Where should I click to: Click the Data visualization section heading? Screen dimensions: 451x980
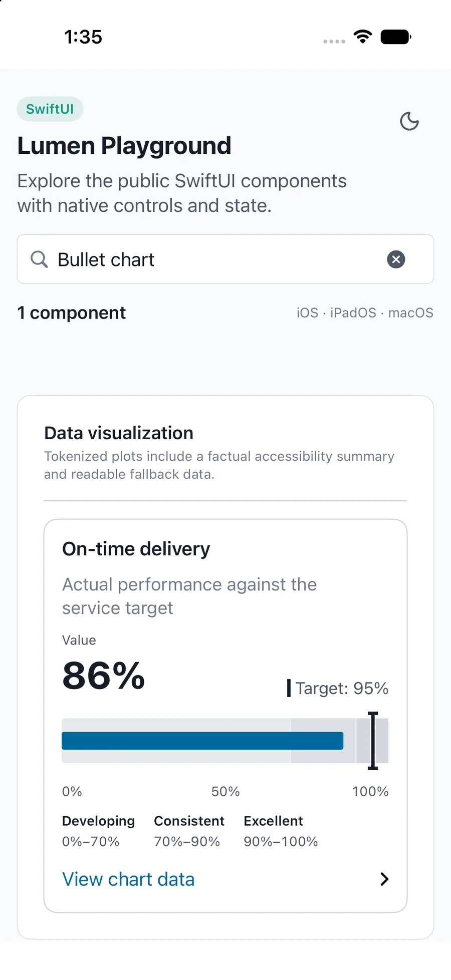pos(119,433)
